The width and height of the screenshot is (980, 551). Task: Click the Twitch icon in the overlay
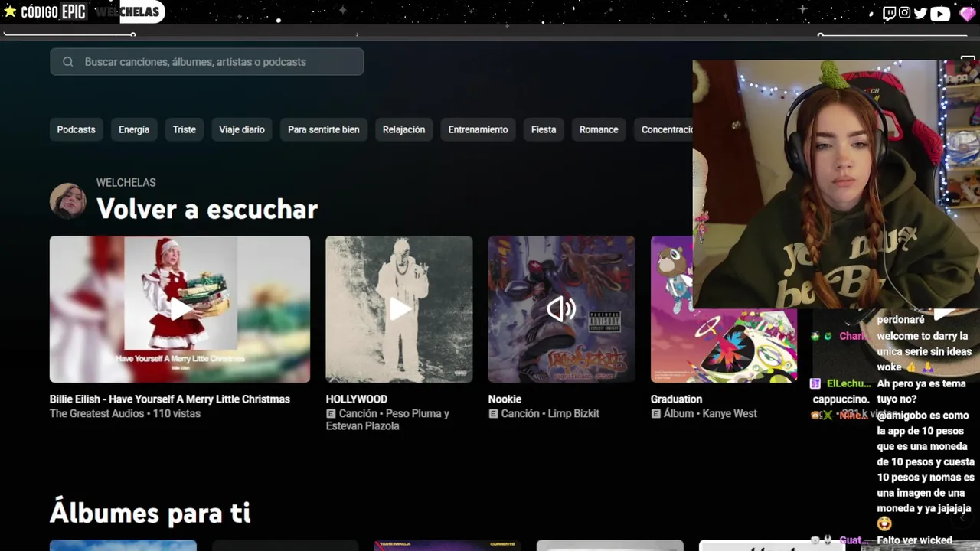tap(889, 12)
